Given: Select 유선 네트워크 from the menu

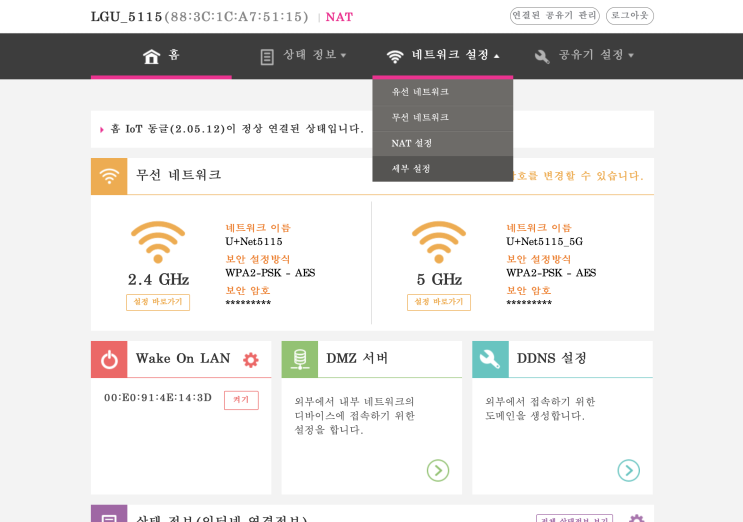Looking at the screenshot, I should click(x=443, y=92).
